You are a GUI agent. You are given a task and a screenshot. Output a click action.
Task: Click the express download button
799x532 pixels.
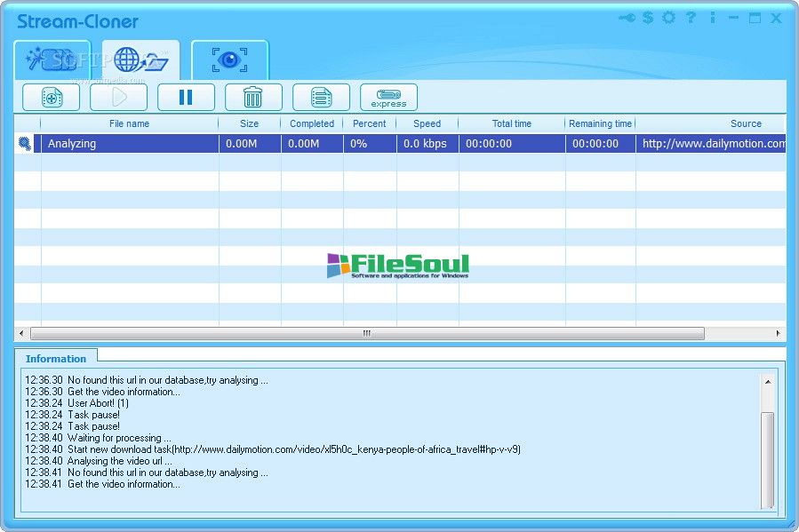[388, 97]
